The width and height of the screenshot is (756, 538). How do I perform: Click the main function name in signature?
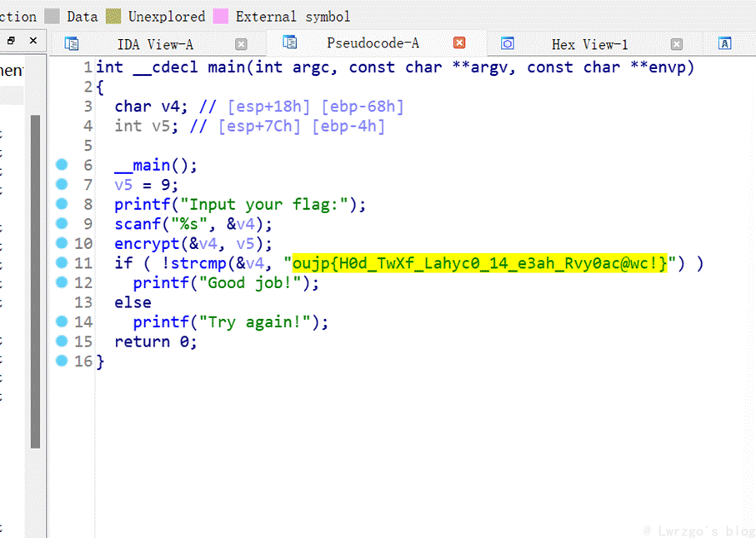(227, 67)
